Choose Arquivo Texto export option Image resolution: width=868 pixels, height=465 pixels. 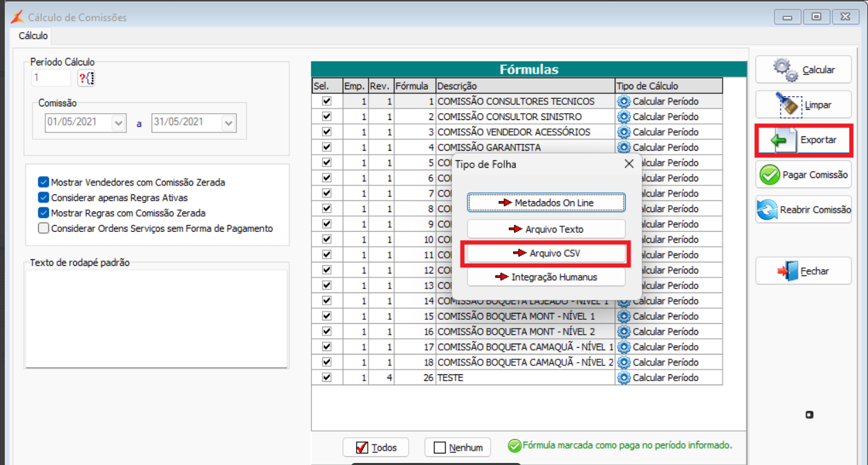(x=546, y=229)
